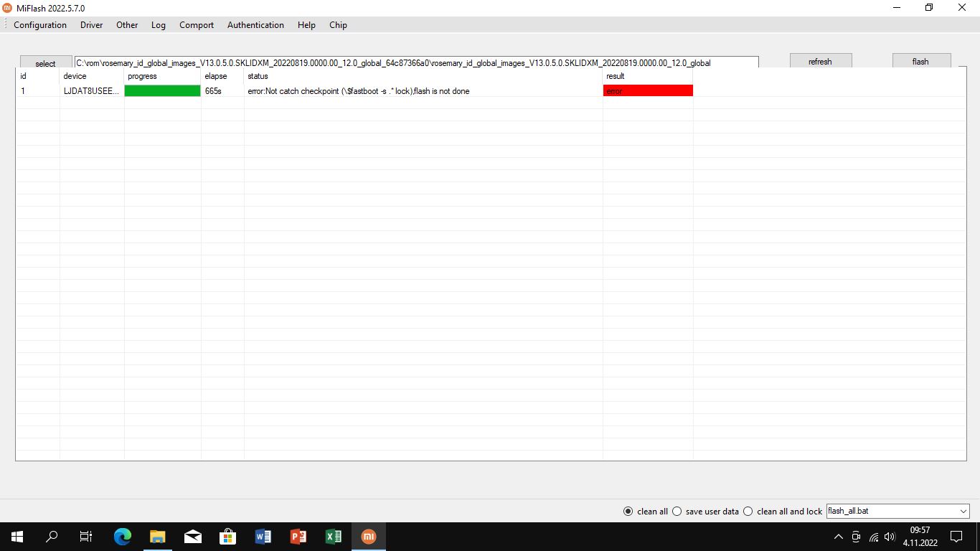Open PowerPoint from the taskbar
Viewport: 980px width, 551px height.
(298, 537)
